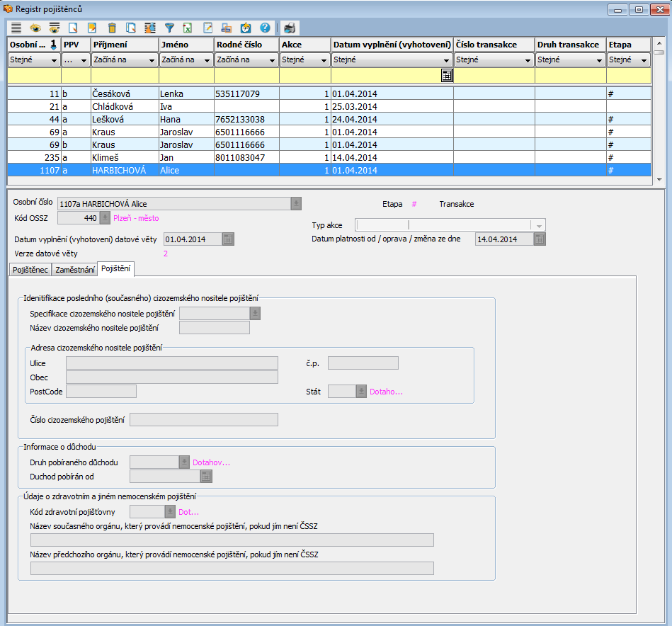The width and height of the screenshot is (672, 626).
Task: Expand the Příjmení filter condition dropdown
Action: [152, 61]
